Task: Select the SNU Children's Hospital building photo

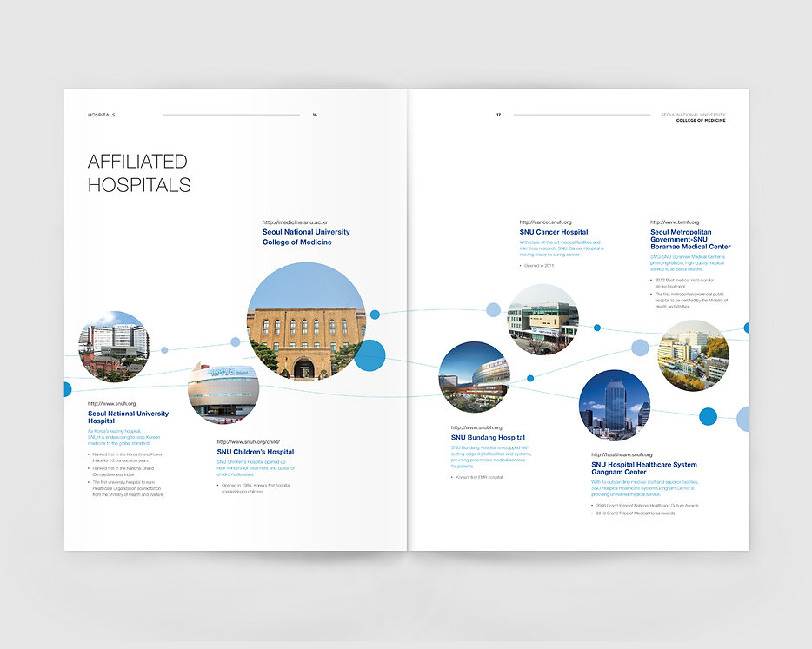Action: (x=223, y=393)
